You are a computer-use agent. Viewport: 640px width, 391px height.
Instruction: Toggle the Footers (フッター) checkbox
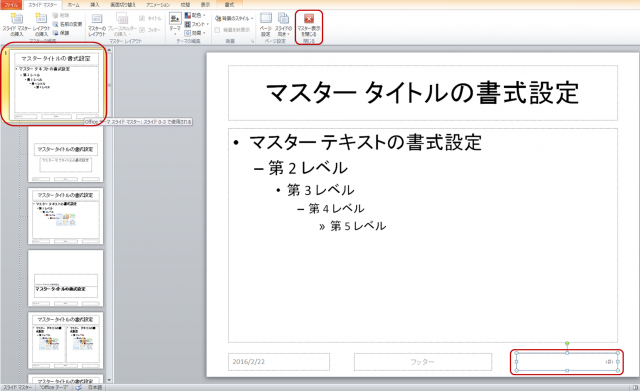pyautogui.click(x=150, y=30)
